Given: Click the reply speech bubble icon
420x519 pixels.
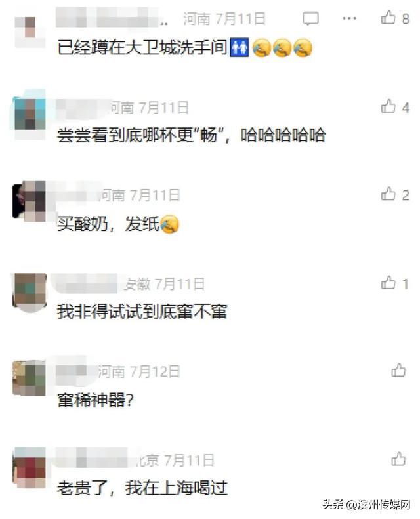Looking at the screenshot, I should point(310,18).
